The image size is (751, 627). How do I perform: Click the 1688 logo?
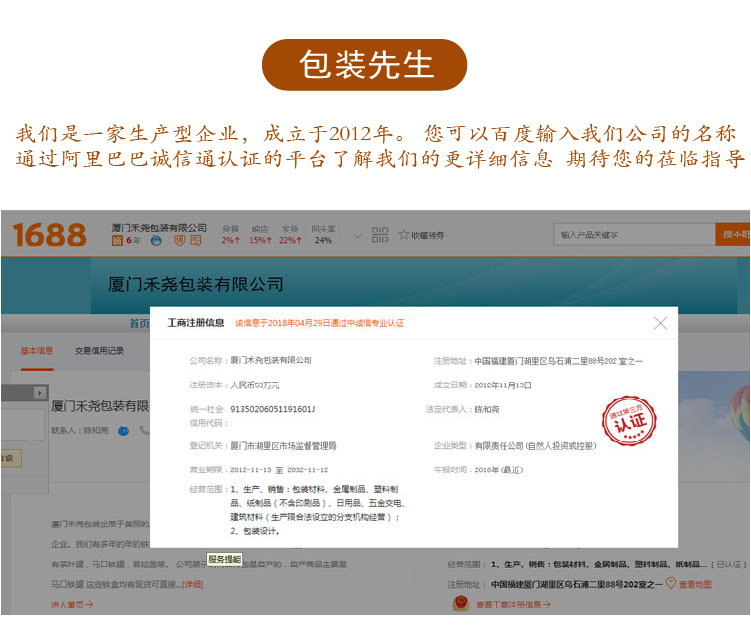[x=50, y=235]
